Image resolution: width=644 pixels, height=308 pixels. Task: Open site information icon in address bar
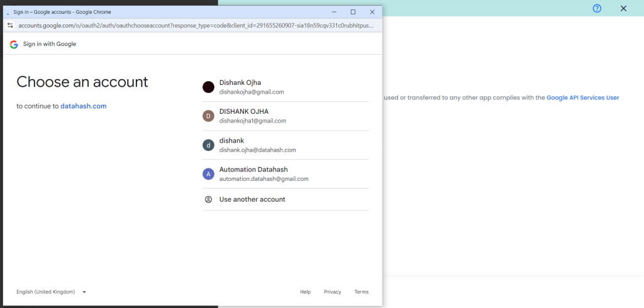(x=10, y=25)
